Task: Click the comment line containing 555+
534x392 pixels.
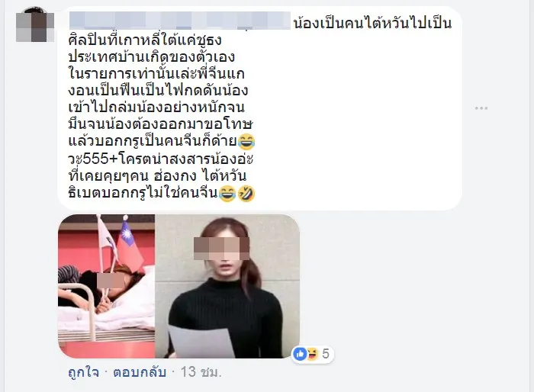Action: [x=160, y=159]
